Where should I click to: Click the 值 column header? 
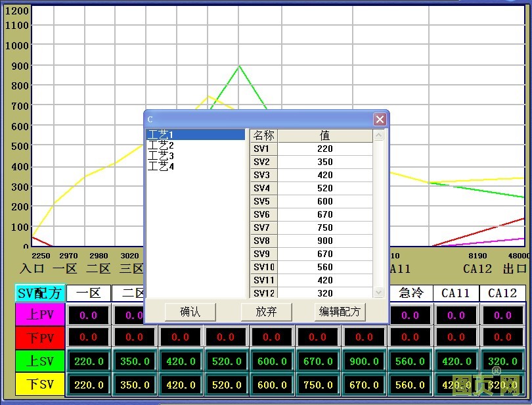pos(324,135)
